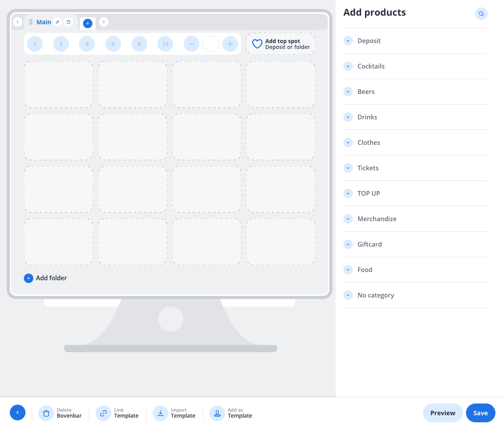Select the Add as Template stamp icon
The height and width of the screenshot is (427, 504).
(217, 413)
